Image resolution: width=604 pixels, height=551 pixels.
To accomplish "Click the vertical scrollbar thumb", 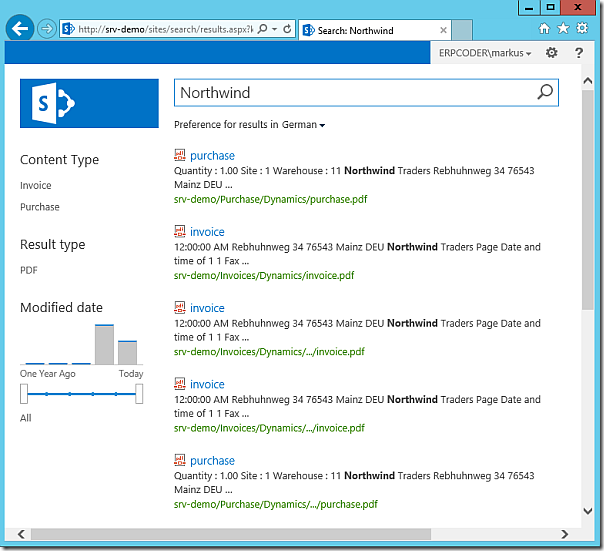I will pos(587,200).
